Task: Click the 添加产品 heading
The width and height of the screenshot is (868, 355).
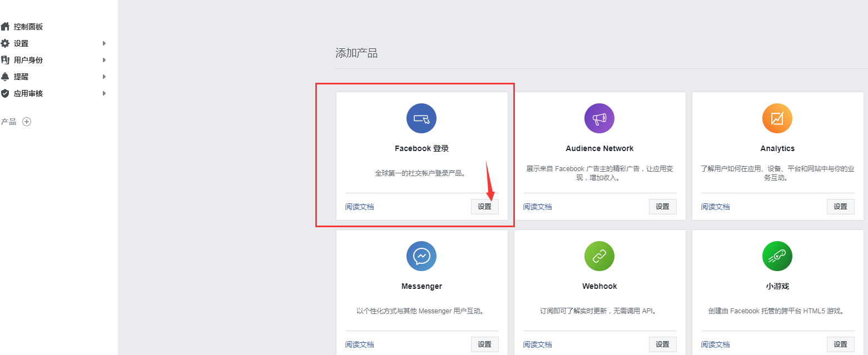Action: (356, 53)
